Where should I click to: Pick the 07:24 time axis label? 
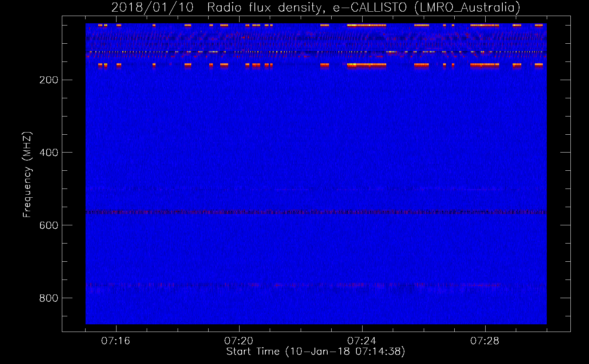coord(361,341)
